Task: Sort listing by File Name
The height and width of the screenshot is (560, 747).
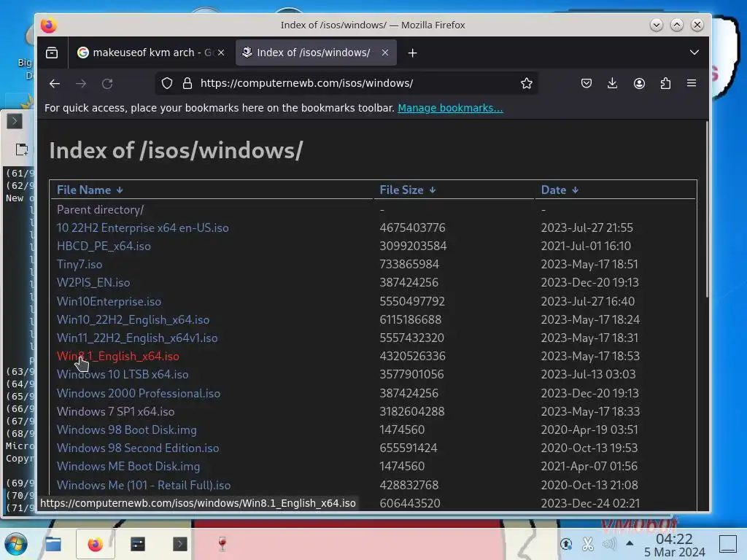Action: [90, 190]
